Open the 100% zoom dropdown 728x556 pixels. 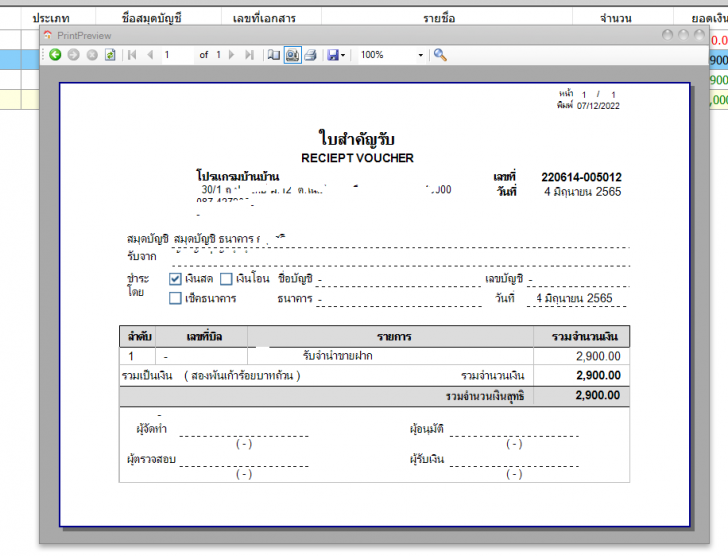pyautogui.click(x=421, y=55)
